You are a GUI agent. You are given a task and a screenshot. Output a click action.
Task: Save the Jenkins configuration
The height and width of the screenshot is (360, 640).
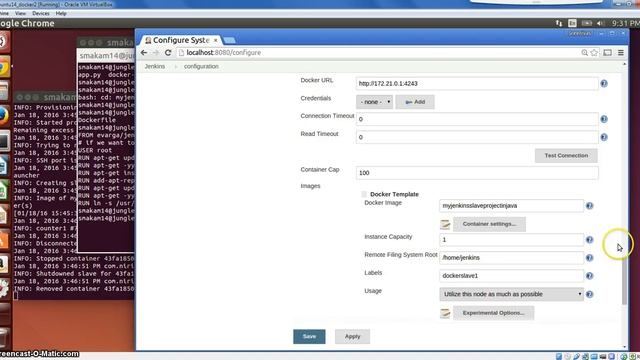pos(309,337)
